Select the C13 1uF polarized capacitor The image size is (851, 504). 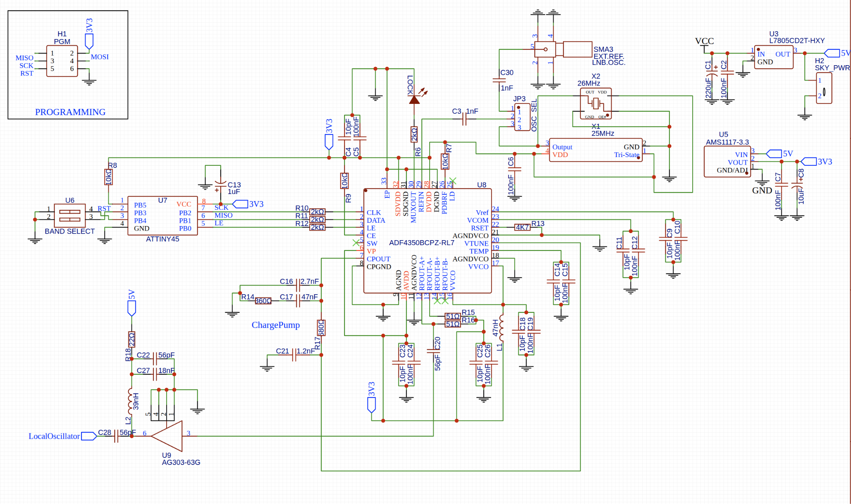click(220, 184)
